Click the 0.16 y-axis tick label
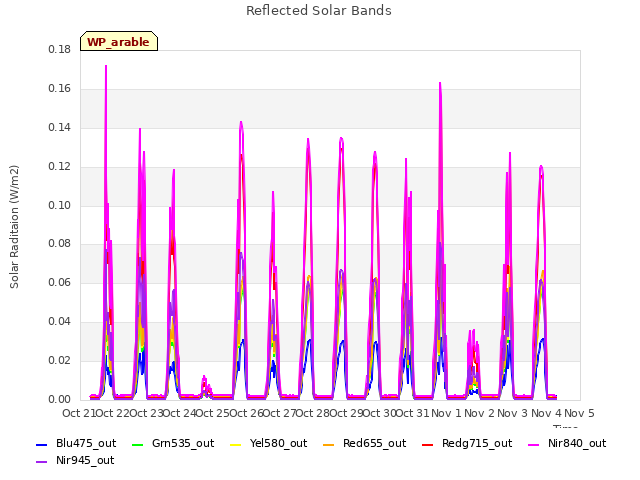Viewport: 640px width, 480px height. (59, 89)
